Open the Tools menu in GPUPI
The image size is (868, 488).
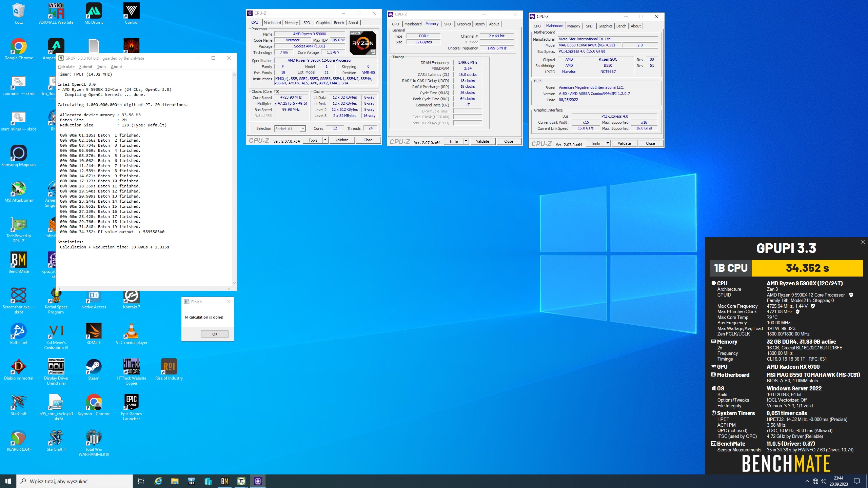[x=101, y=67]
